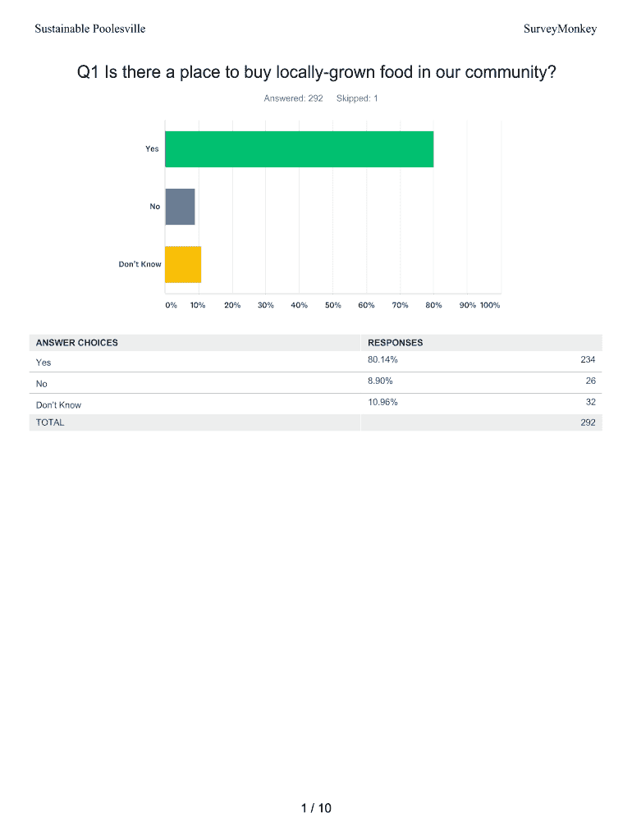Screen dimensions: 632x840
Task: Click the 'Answered: 292' text
Action: tap(293, 98)
